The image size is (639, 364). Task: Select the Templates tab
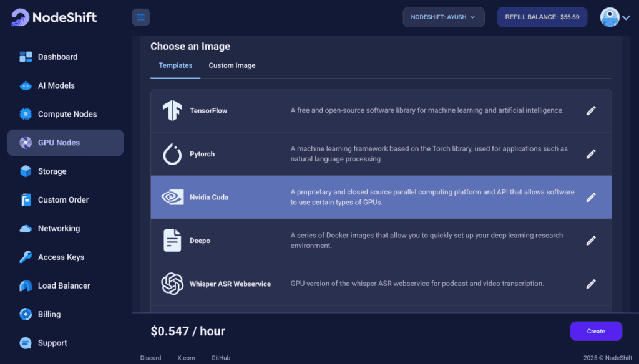[x=175, y=65]
